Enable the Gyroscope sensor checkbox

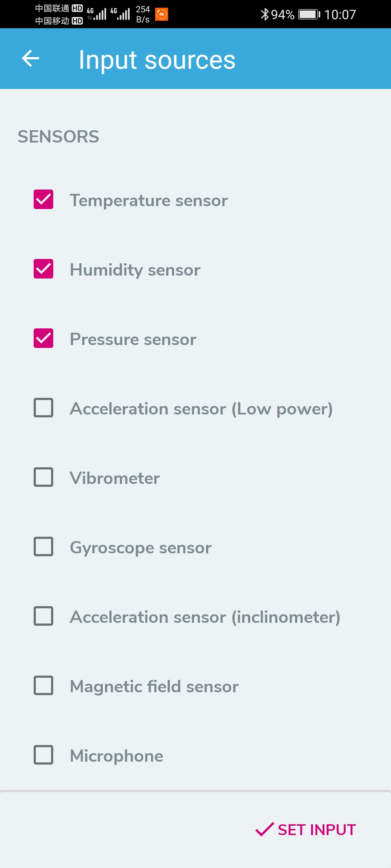43,546
